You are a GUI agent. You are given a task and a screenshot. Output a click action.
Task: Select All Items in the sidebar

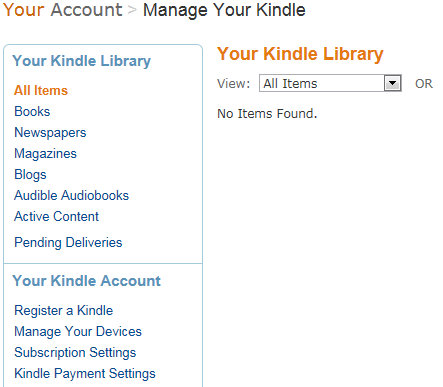pos(41,90)
